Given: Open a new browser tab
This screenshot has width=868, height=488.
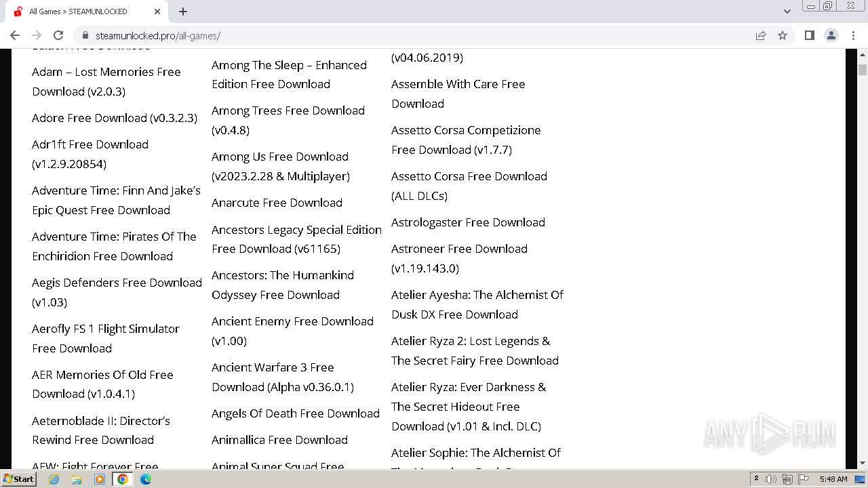Looking at the screenshot, I should pos(183,12).
